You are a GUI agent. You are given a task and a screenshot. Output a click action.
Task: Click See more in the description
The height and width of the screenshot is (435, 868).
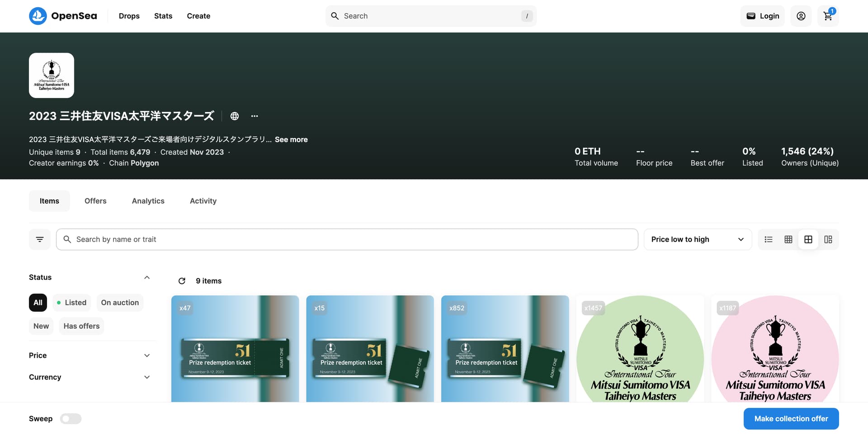pos(291,140)
